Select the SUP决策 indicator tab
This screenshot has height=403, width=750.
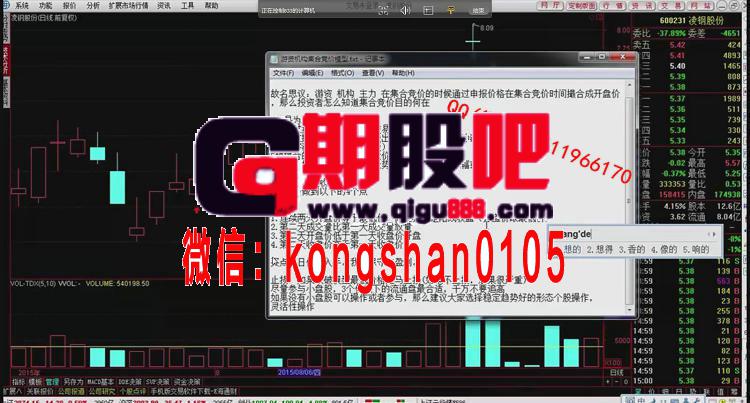point(157,382)
